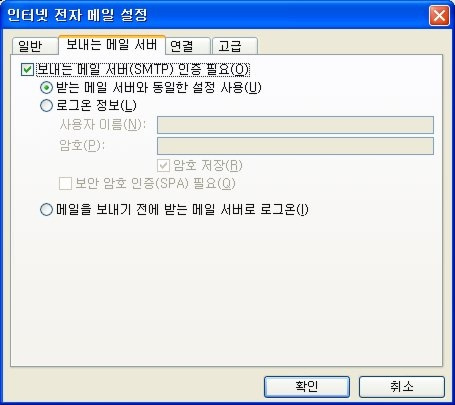Confirm settings with the 확인 button

pyautogui.click(x=307, y=387)
